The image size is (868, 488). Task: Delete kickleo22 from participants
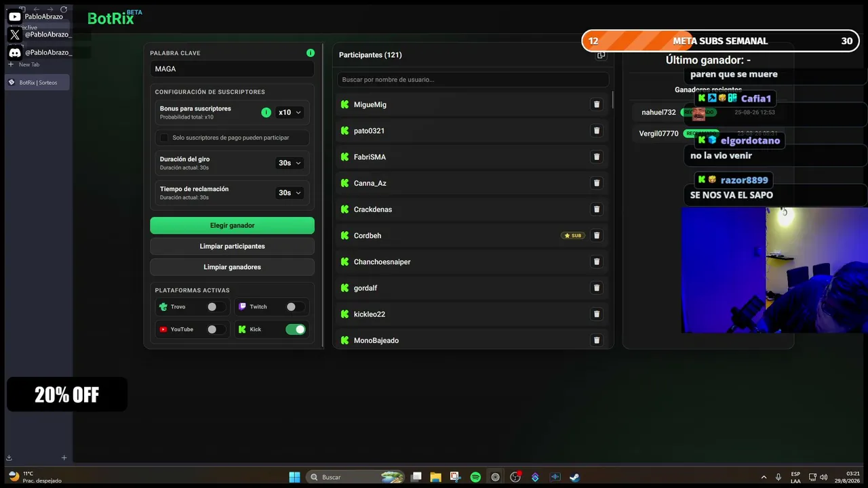point(597,314)
